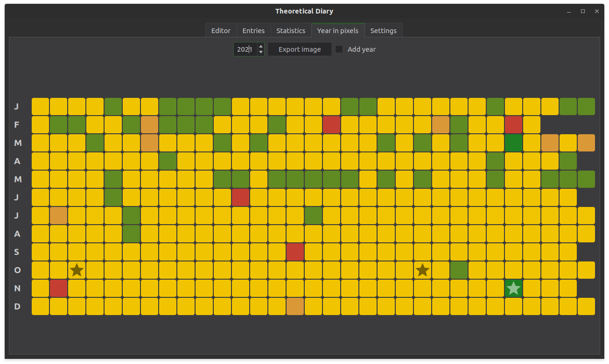Click the October 22nd star pixel
609x364 pixels.
(x=423, y=270)
